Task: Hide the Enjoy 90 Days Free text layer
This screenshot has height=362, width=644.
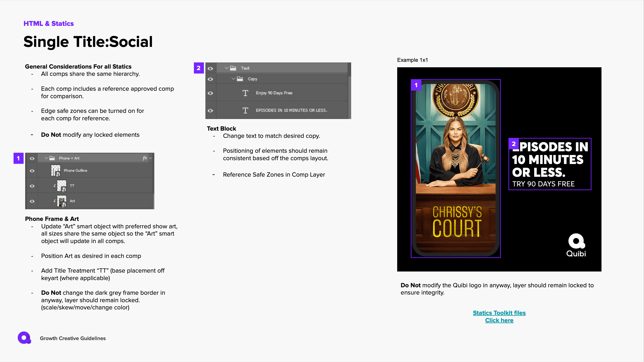Action: tap(210, 93)
